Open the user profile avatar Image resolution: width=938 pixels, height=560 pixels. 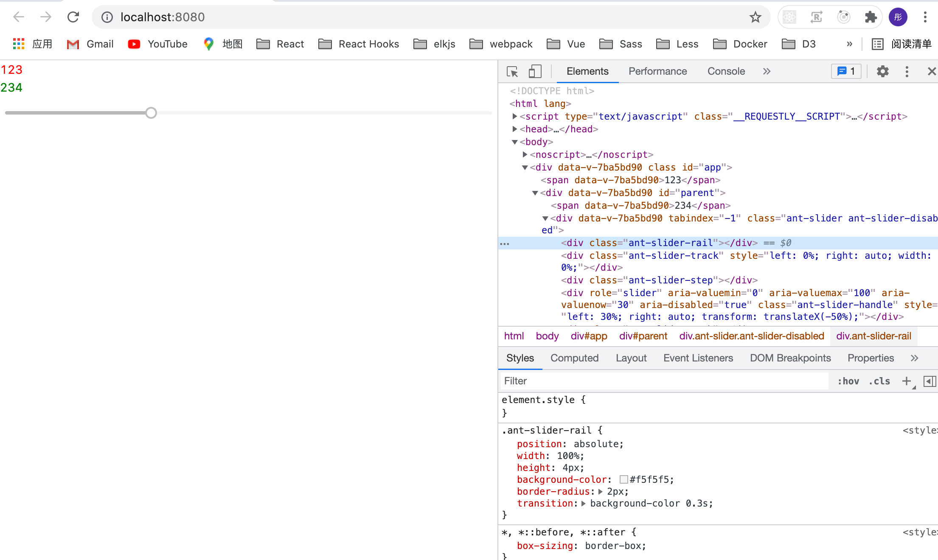898,17
